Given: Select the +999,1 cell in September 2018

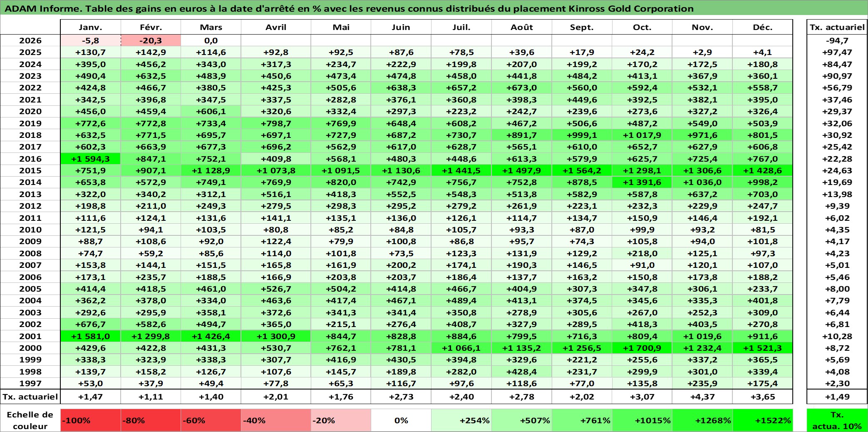Looking at the screenshot, I should [x=582, y=135].
